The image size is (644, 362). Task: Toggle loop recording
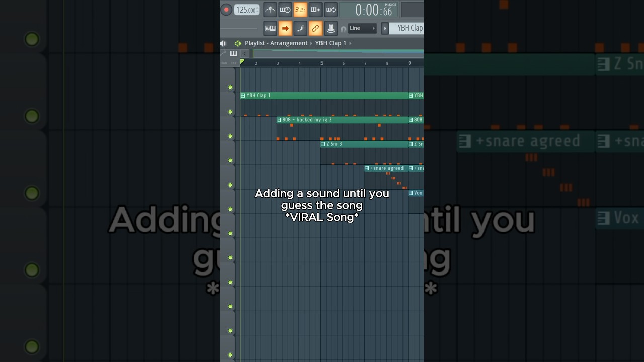pos(331,10)
